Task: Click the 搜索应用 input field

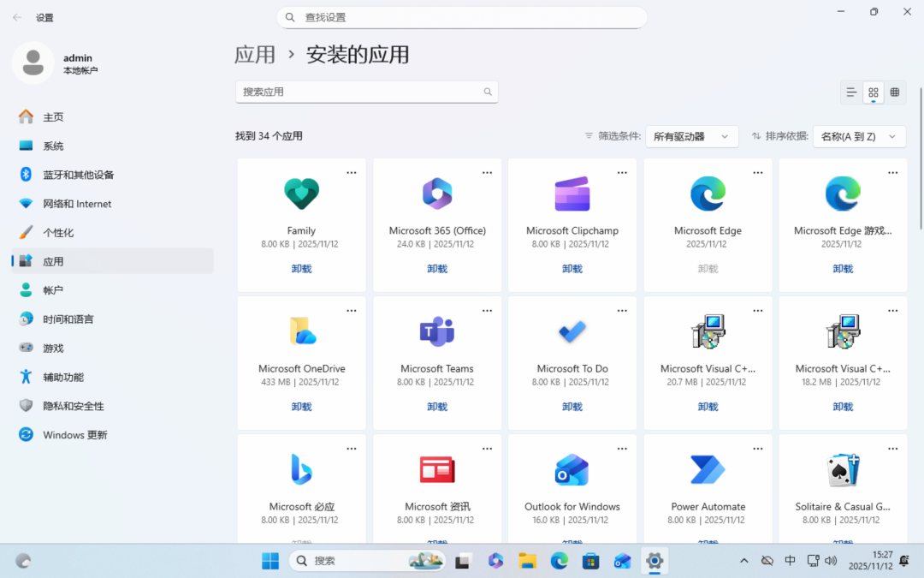Action: (366, 92)
